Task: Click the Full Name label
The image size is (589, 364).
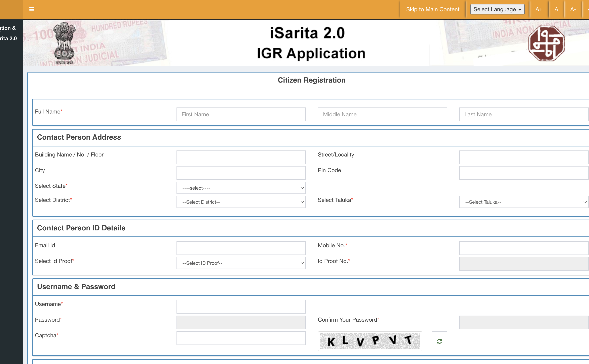Action: coord(48,111)
